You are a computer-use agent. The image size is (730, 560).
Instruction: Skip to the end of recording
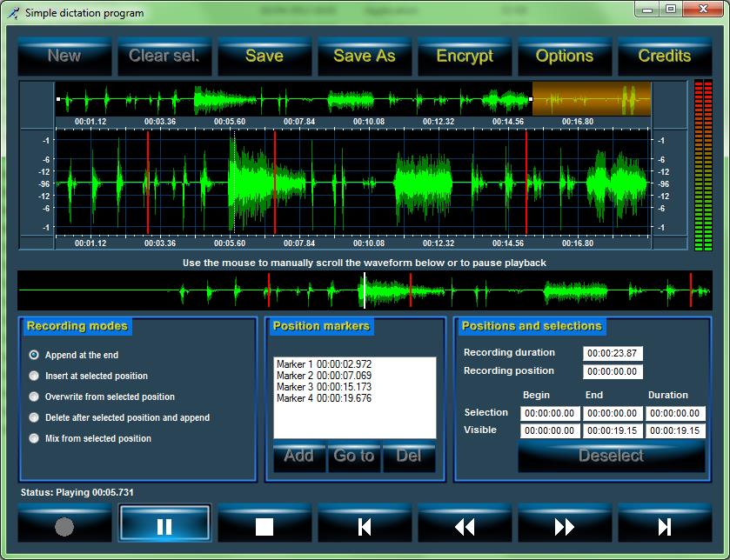pos(665,526)
